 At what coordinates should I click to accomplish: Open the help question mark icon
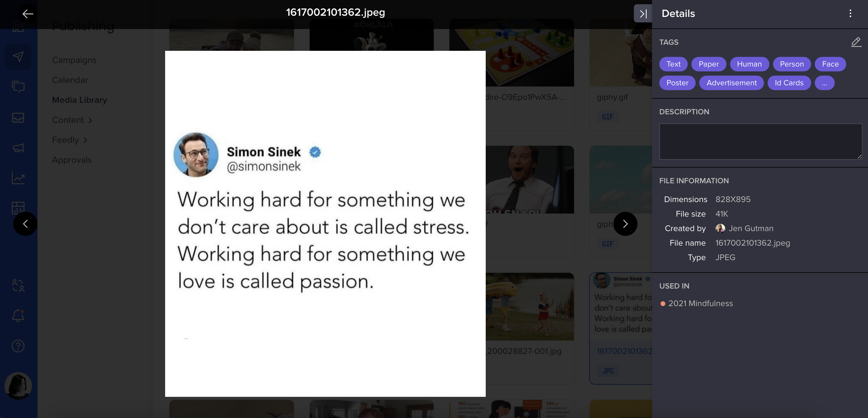pyautogui.click(x=18, y=346)
